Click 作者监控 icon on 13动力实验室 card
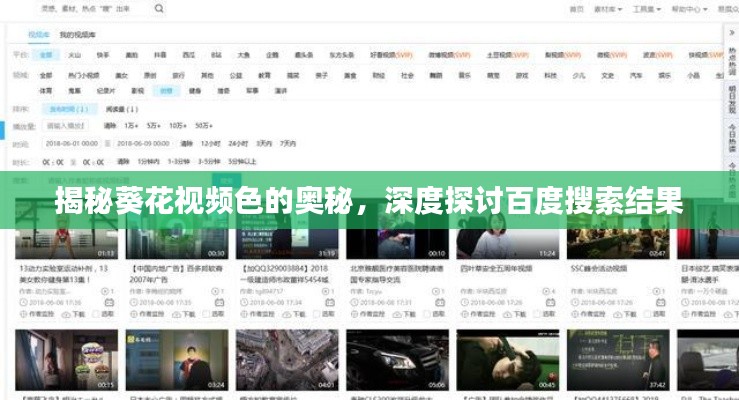The height and width of the screenshot is (400, 739). [23, 314]
